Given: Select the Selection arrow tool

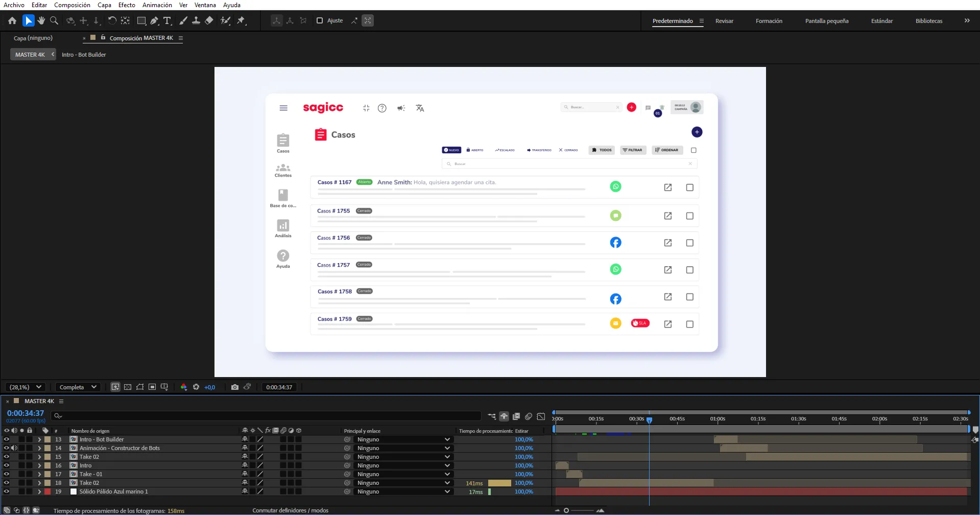Looking at the screenshot, I should (x=29, y=20).
